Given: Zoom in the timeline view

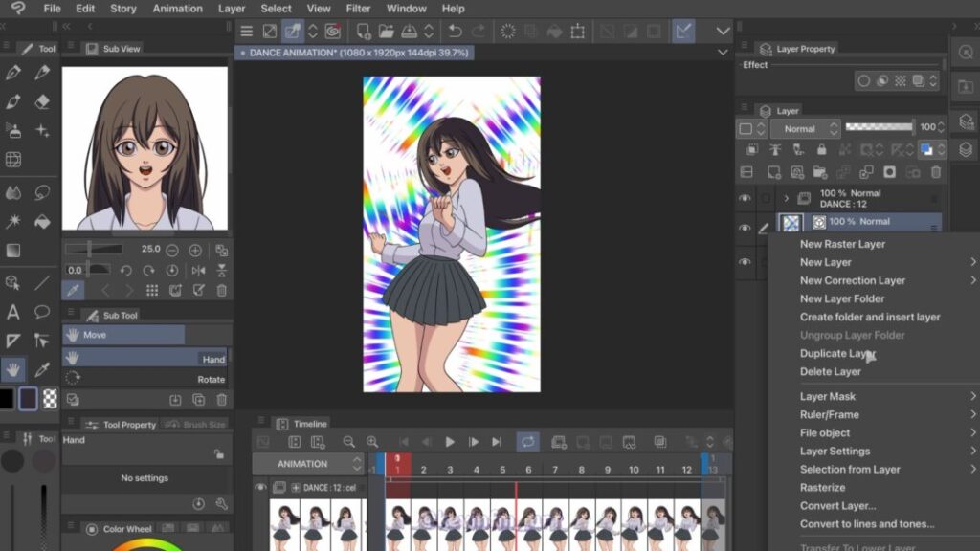Looking at the screenshot, I should pos(372,442).
